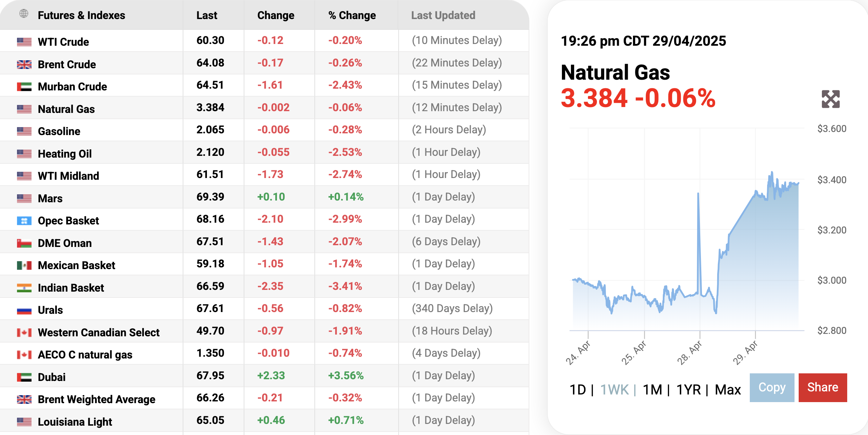
Task: Open the Natural Gas row in the table
Action: coord(66,109)
